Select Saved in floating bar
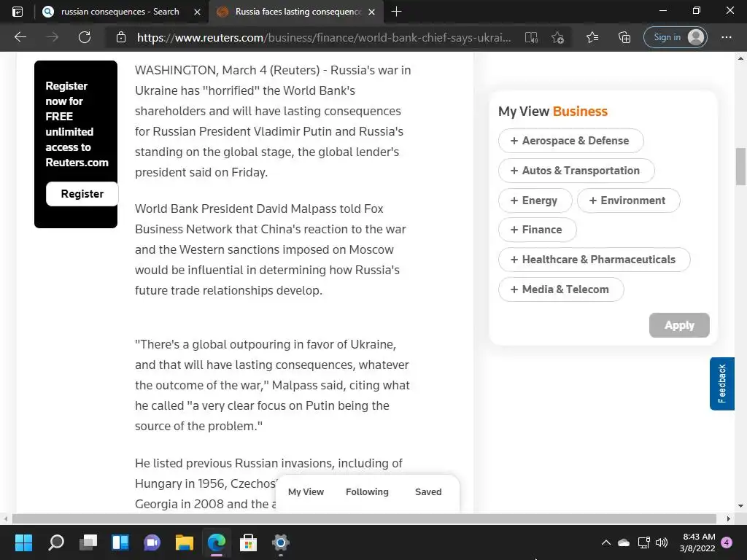The image size is (747, 560). coord(428,492)
